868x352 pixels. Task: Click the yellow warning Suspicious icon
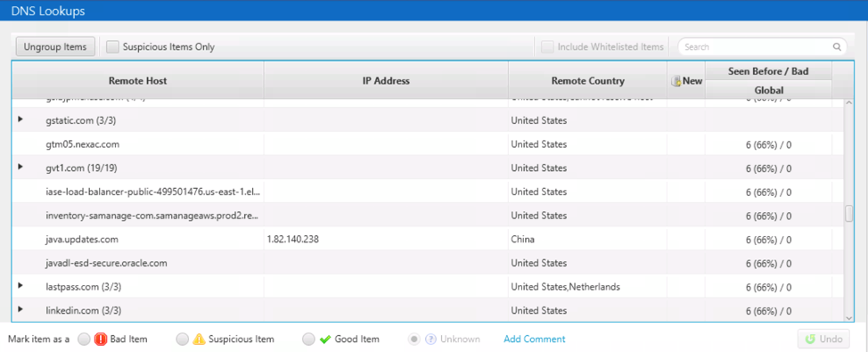tap(199, 340)
